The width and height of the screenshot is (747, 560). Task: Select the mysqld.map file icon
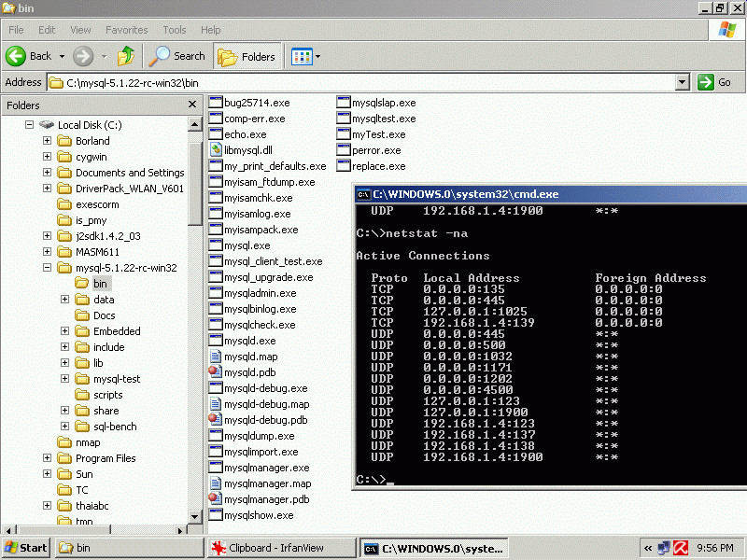[x=216, y=357]
